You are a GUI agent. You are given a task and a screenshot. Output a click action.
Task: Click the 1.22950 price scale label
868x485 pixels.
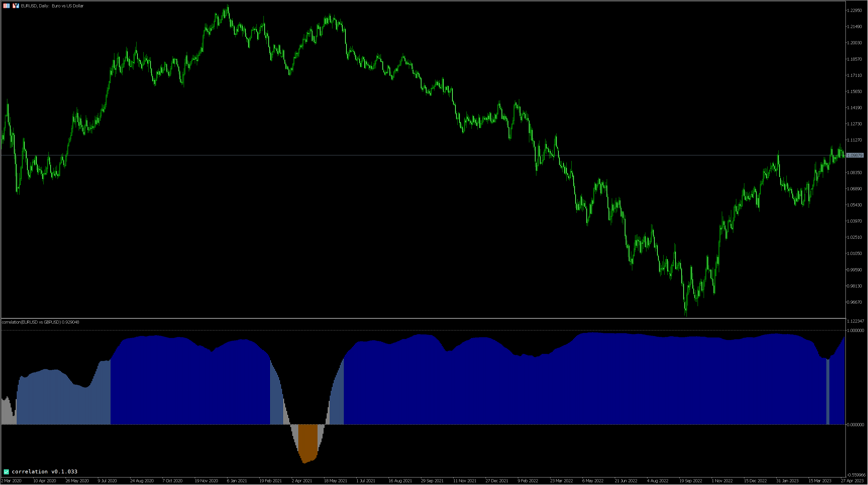click(854, 10)
